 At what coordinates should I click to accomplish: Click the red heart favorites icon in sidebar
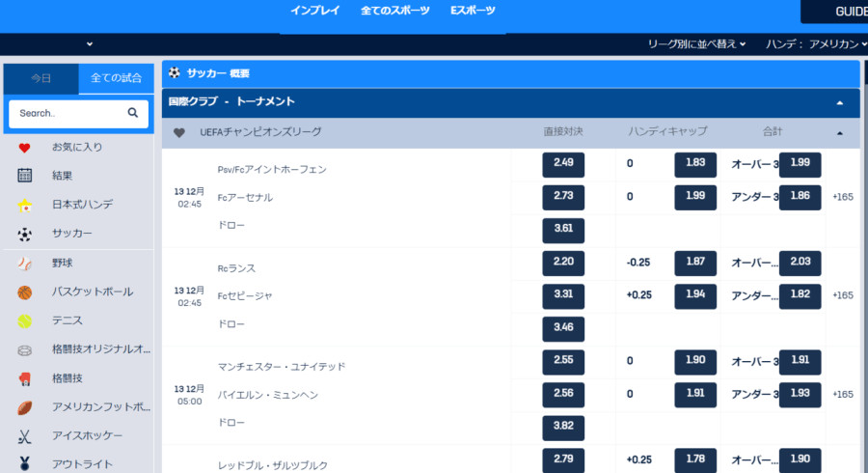point(24,148)
